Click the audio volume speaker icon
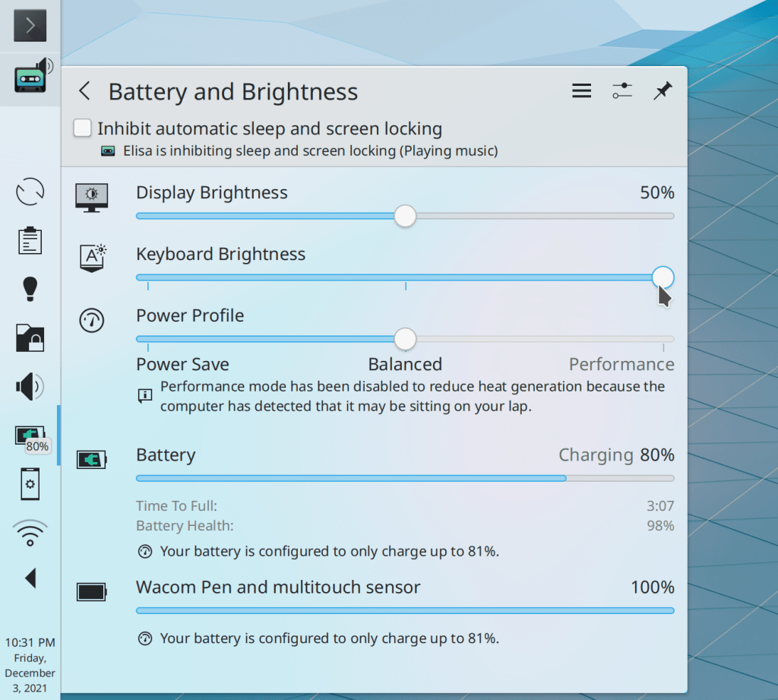Screen dimensions: 778x700 [x=30, y=387]
